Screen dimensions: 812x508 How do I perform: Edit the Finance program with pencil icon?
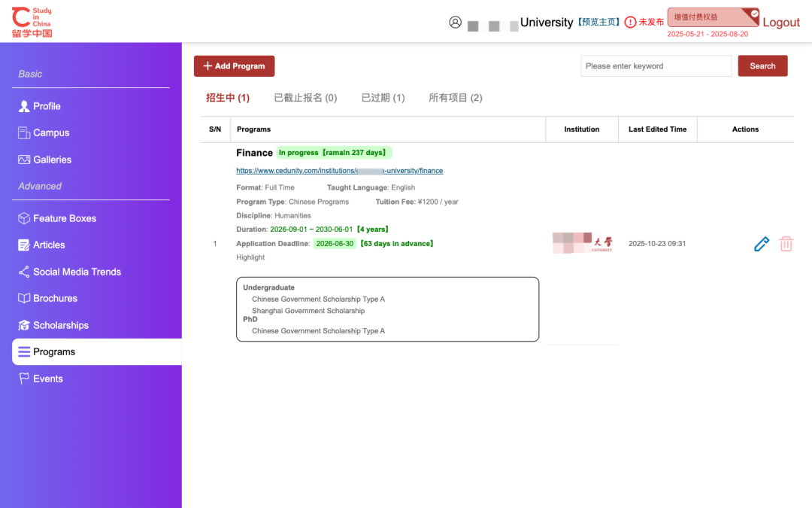761,244
